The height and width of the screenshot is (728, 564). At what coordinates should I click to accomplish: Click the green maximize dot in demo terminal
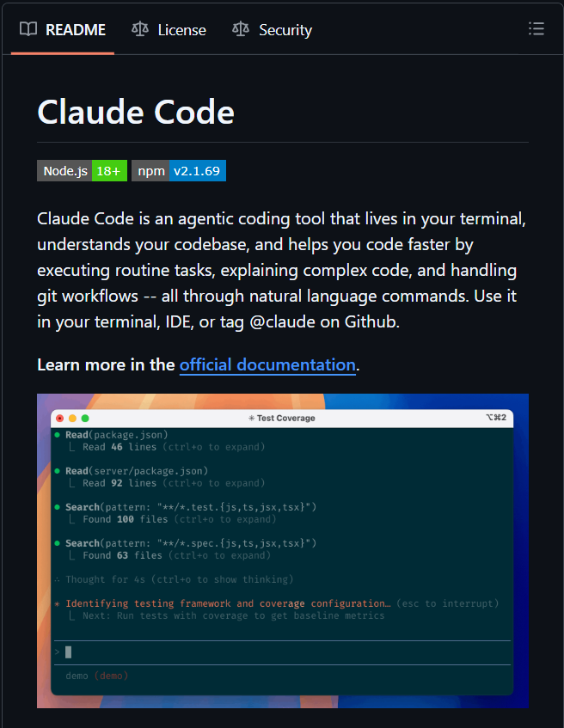(85, 419)
